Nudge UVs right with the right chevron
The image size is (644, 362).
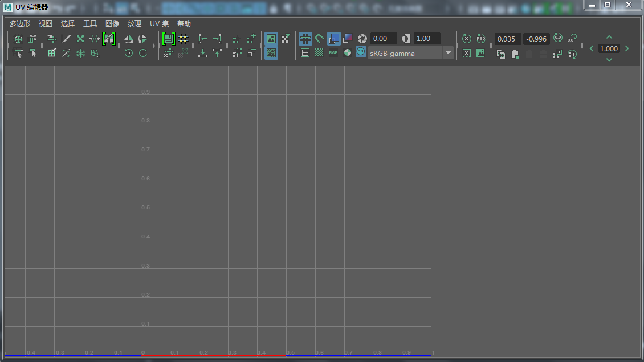tap(627, 49)
